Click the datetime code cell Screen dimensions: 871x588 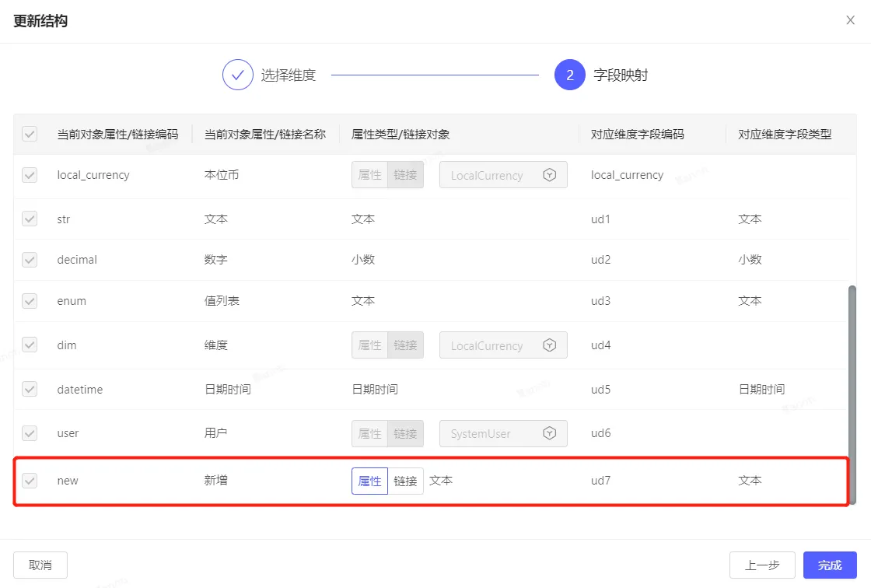(x=80, y=389)
